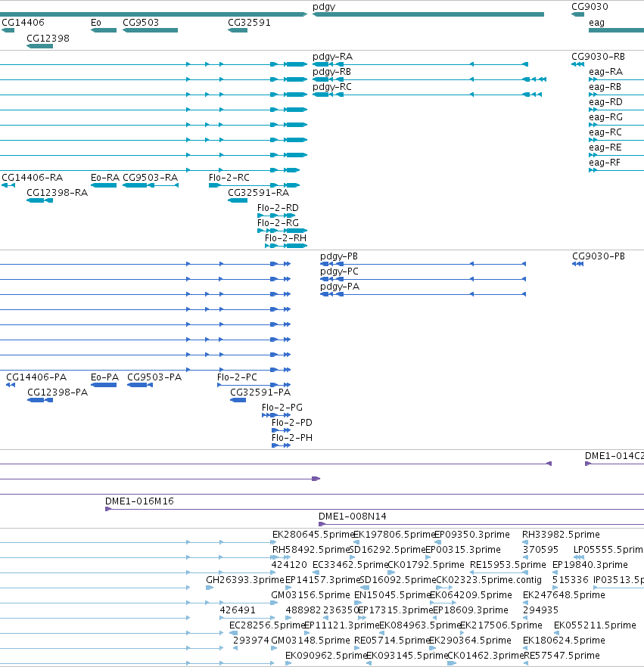Open the CG9503-RA transcript
The image size is (644, 667).
151,185
